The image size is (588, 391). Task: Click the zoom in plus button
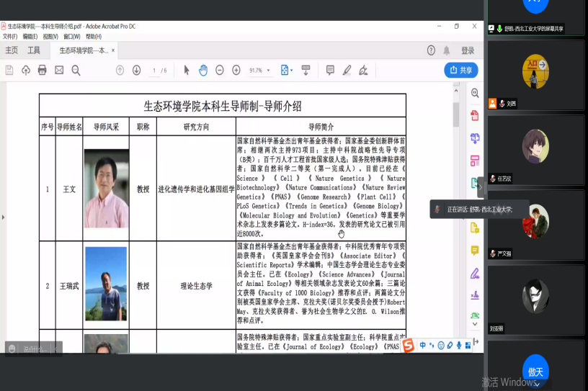coord(236,70)
